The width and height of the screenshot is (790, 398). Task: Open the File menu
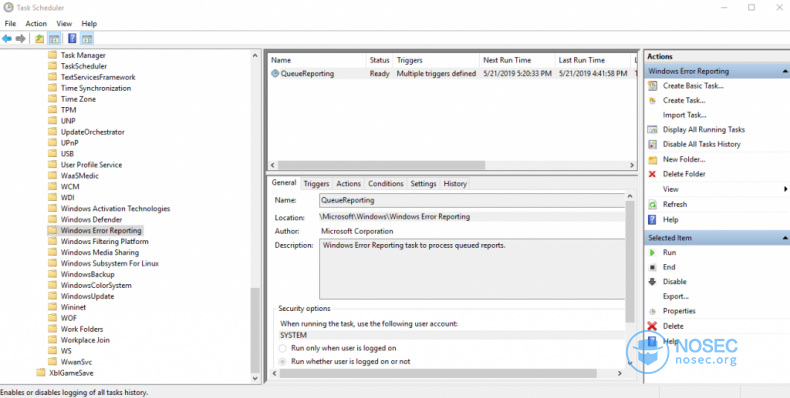click(10, 24)
